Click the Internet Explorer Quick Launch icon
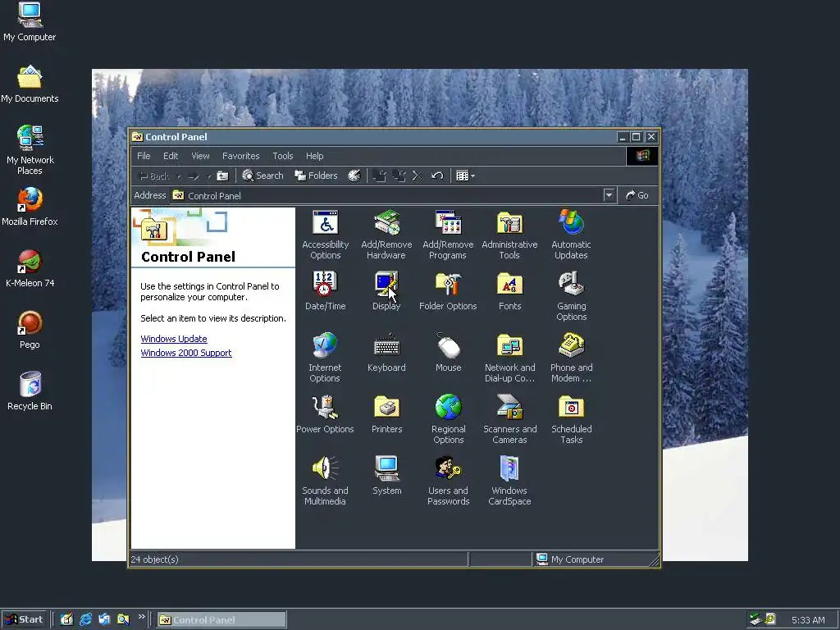 (x=85, y=619)
